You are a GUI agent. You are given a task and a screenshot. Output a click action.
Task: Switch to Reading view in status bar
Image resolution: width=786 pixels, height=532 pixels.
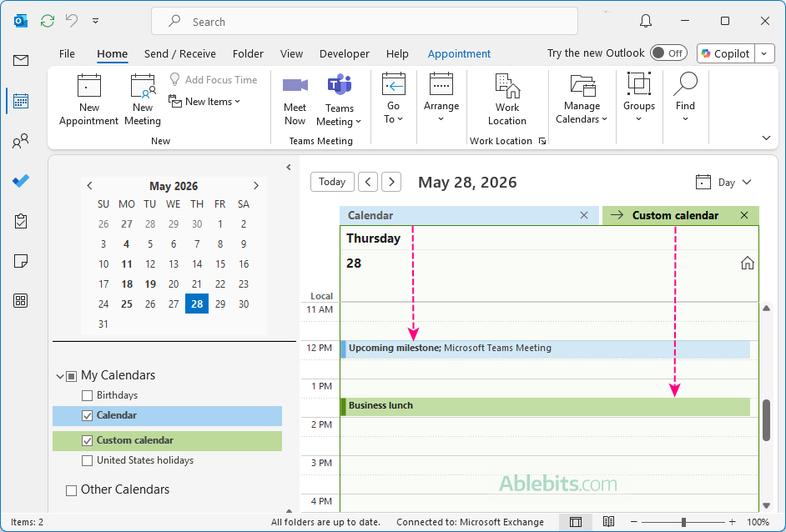[608, 522]
